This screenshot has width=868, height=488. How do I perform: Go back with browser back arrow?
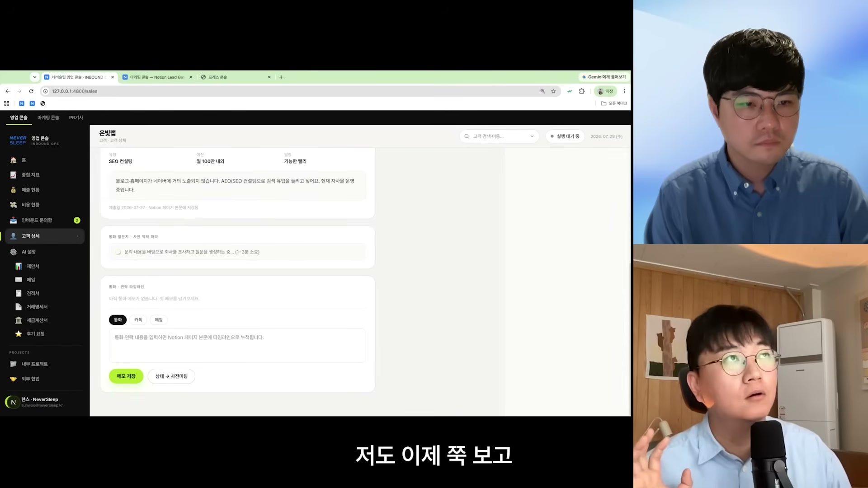8,91
